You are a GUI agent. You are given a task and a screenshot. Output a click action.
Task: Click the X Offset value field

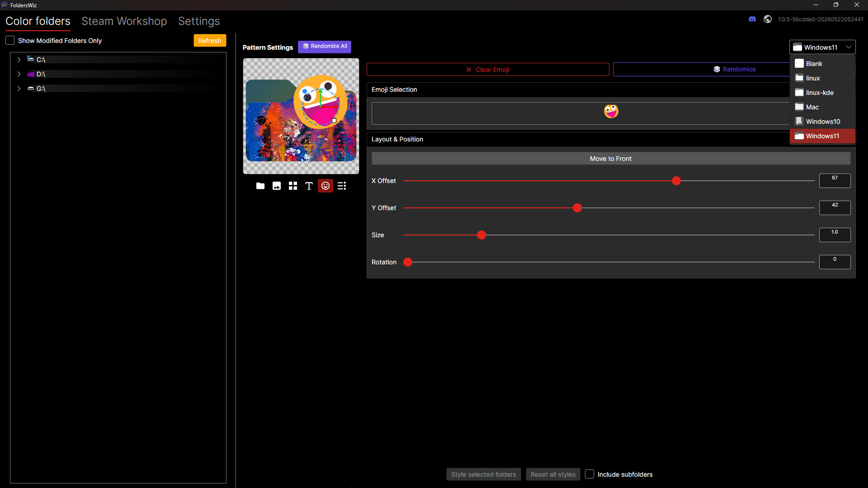click(835, 181)
